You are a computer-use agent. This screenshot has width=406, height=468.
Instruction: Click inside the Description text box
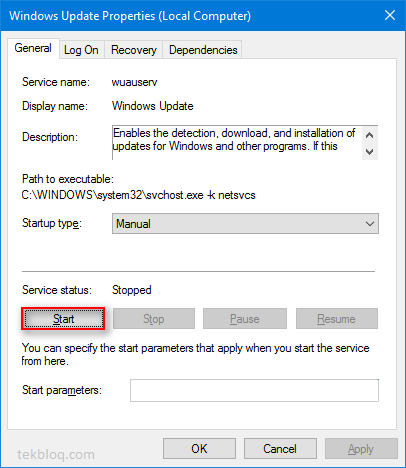click(237, 143)
